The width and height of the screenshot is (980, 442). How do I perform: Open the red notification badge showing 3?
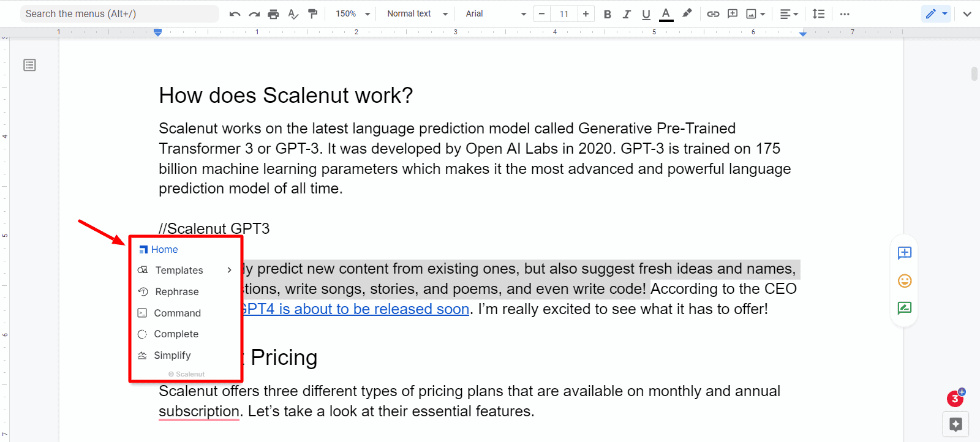click(955, 399)
